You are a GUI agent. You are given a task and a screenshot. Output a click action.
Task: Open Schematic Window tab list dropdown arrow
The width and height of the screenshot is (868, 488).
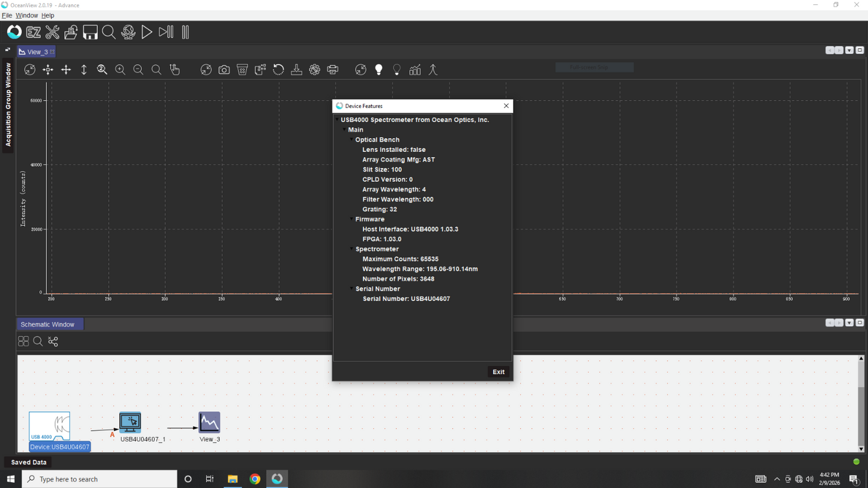(849, 323)
